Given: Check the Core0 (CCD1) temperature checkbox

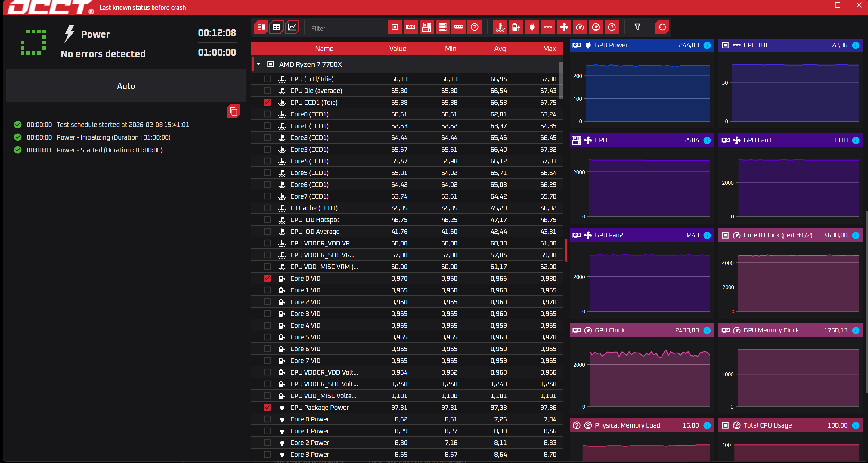Looking at the screenshot, I should coord(267,114).
